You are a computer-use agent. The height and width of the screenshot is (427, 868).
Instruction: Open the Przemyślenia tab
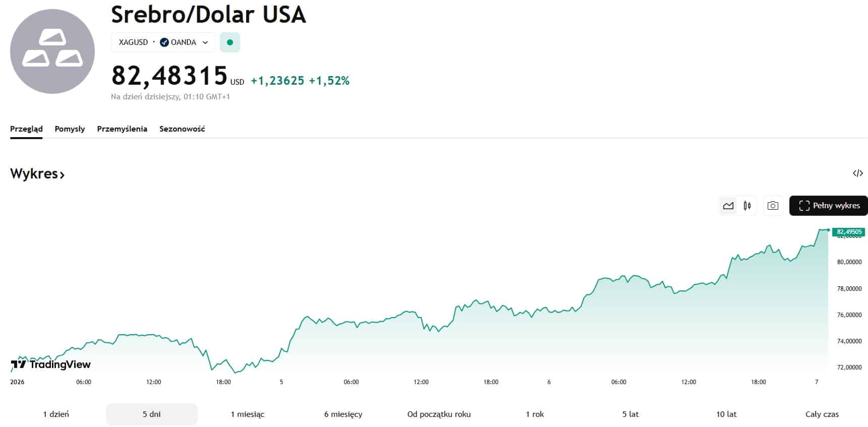tap(122, 129)
